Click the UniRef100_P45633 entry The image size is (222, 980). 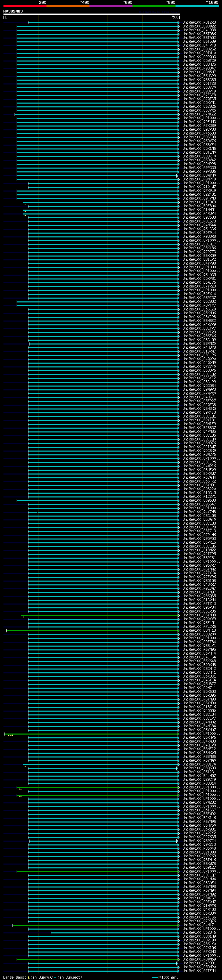[199, 133]
